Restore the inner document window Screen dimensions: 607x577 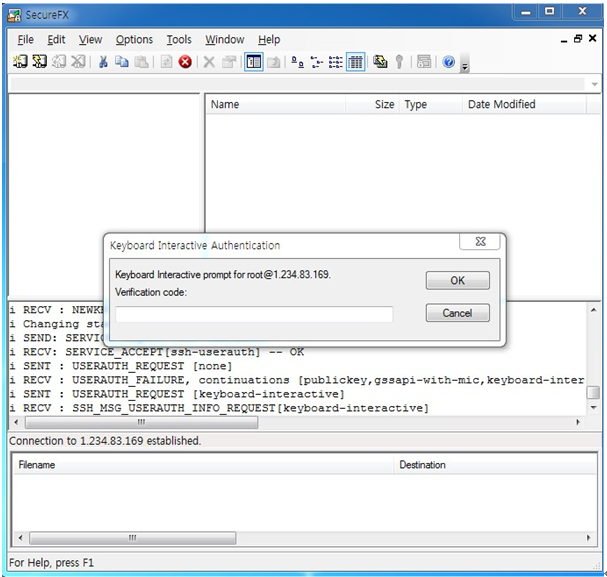point(578,39)
